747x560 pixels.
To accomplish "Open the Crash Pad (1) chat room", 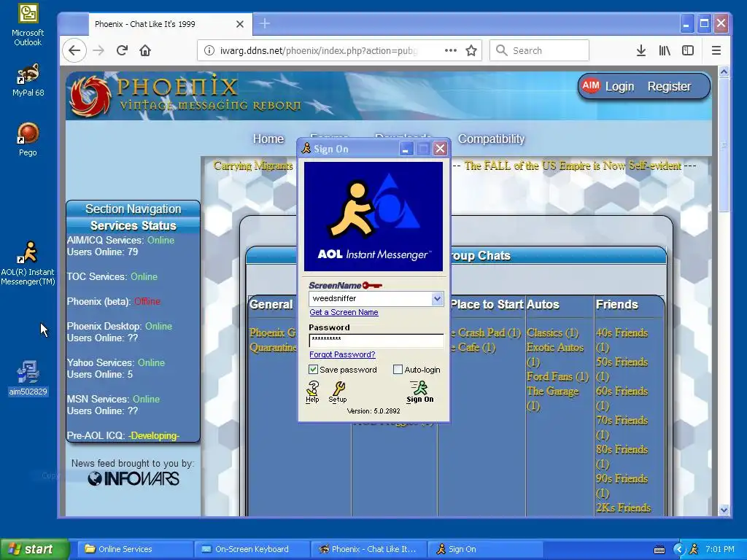I will (486, 332).
